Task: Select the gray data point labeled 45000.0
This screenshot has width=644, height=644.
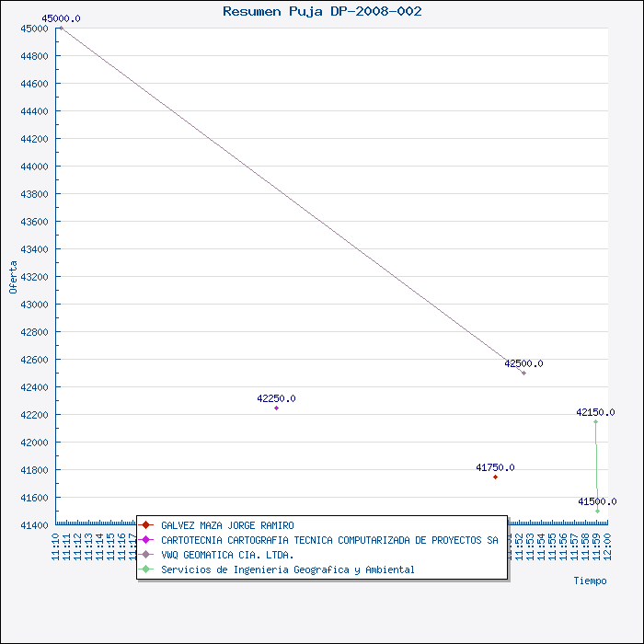Action: pyautogui.click(x=61, y=28)
